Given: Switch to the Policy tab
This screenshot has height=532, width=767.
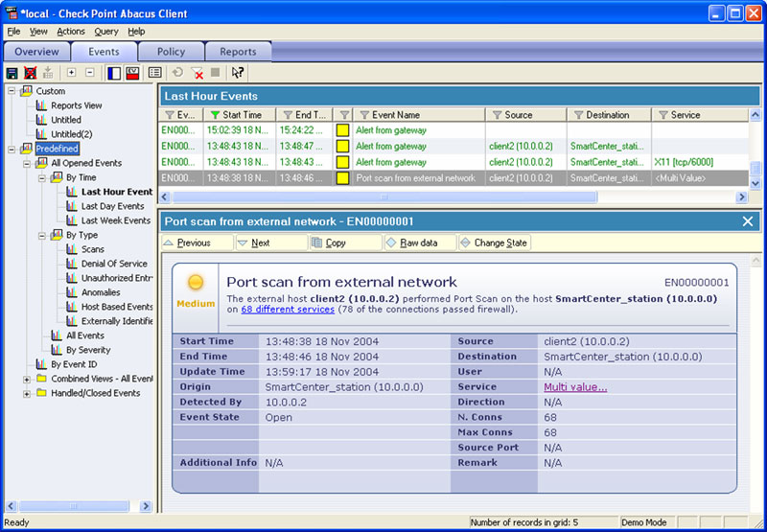Looking at the screenshot, I should 172,52.
